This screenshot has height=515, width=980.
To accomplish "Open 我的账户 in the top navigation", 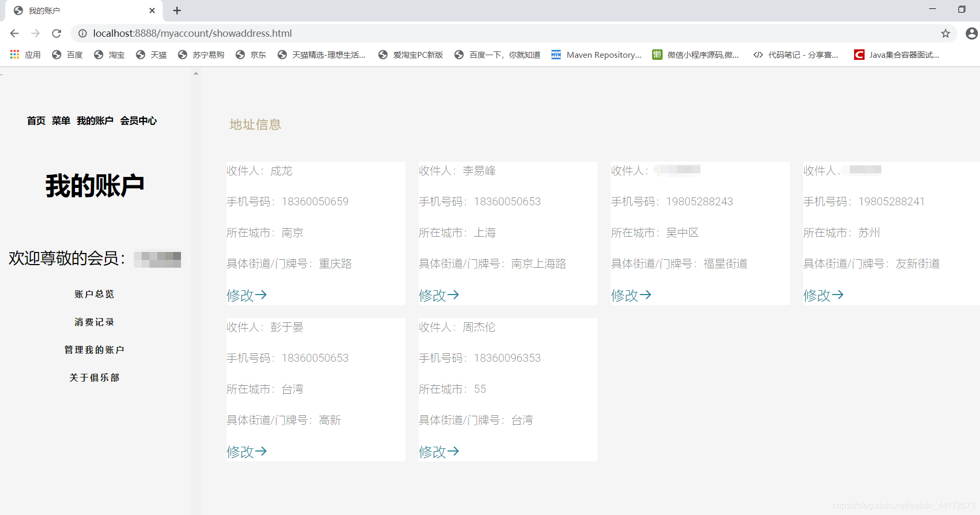I will pyautogui.click(x=95, y=121).
